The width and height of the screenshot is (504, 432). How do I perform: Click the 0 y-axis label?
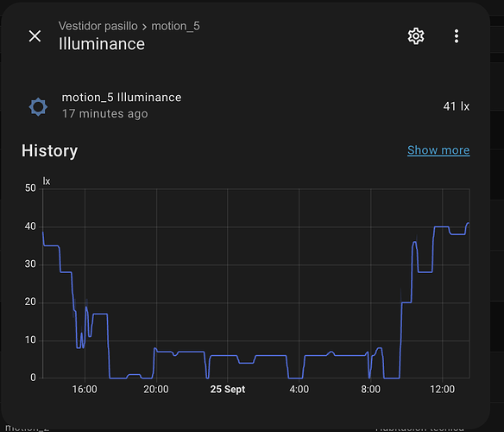tap(33, 378)
